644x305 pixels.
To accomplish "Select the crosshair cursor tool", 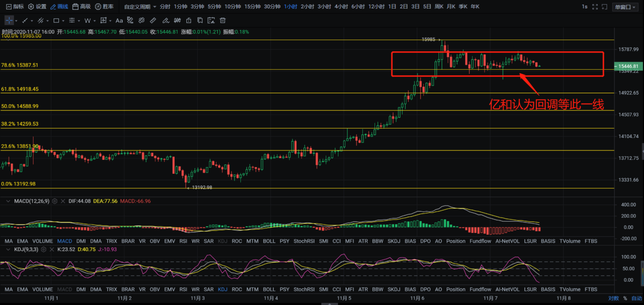I will click(x=9, y=20).
